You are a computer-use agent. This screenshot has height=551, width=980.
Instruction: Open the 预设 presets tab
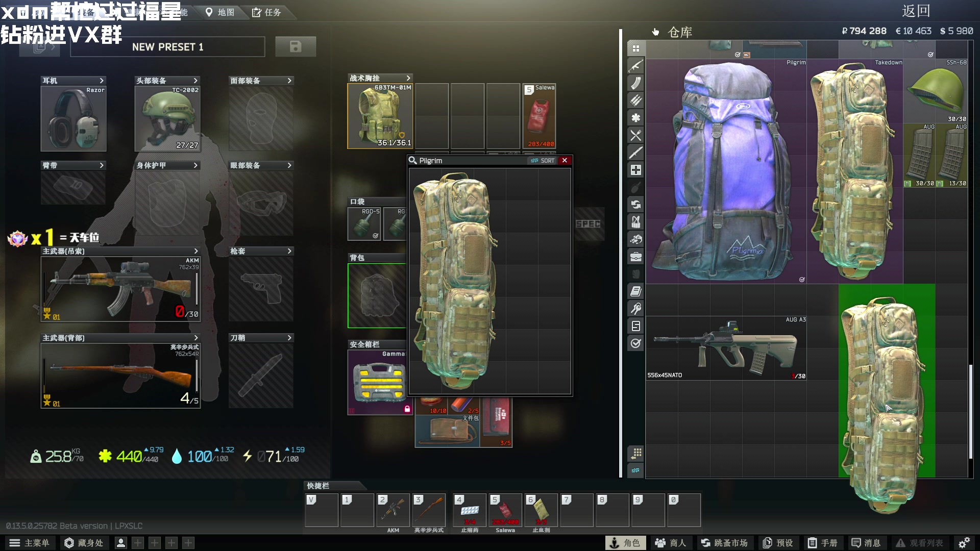778,543
